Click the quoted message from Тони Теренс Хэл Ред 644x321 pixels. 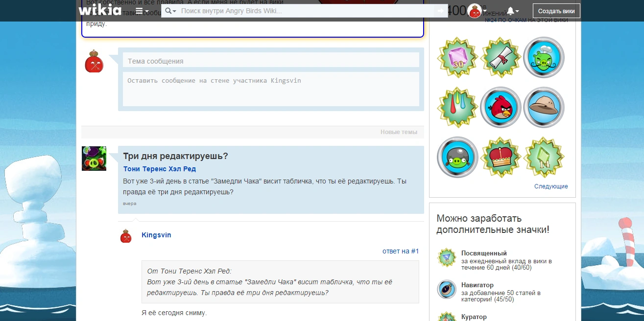coord(280,282)
